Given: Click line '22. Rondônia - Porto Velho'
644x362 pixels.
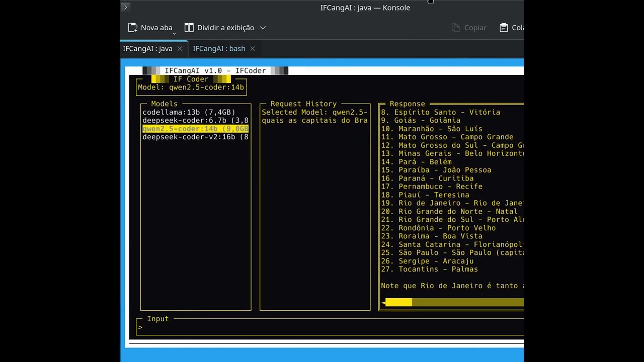Looking at the screenshot, I should (x=438, y=228).
